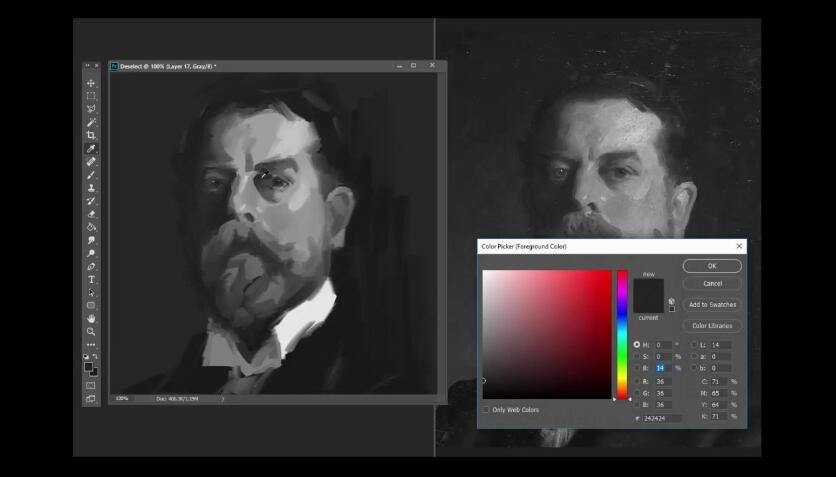Select the R red radio button

point(637,382)
